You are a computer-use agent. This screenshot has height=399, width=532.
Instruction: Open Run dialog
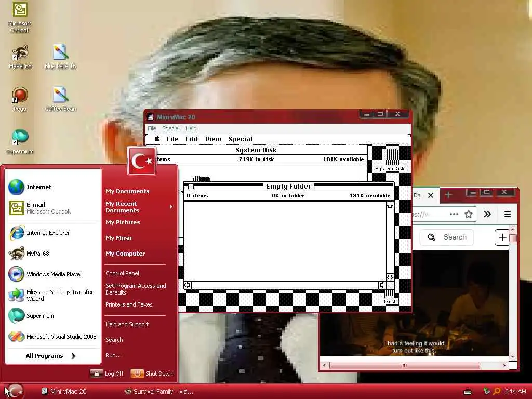click(x=113, y=355)
